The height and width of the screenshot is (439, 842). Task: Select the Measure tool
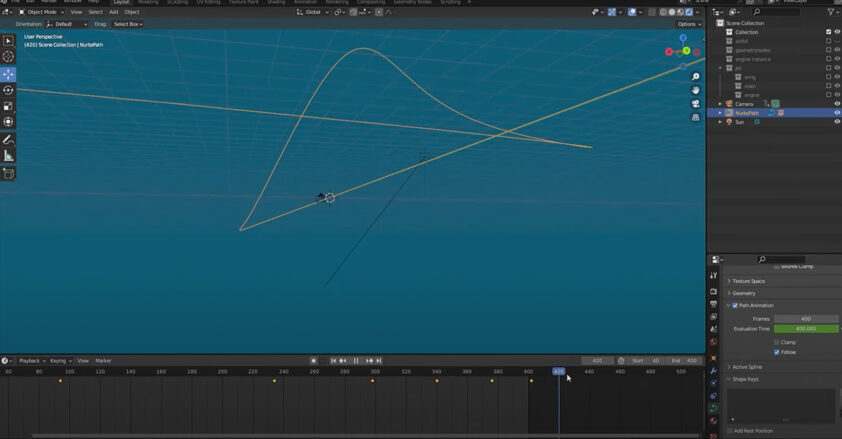tap(8, 156)
